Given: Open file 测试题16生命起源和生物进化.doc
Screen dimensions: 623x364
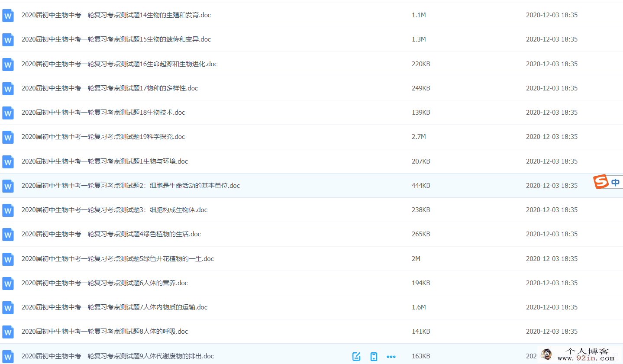Looking at the screenshot, I should click(x=119, y=64).
